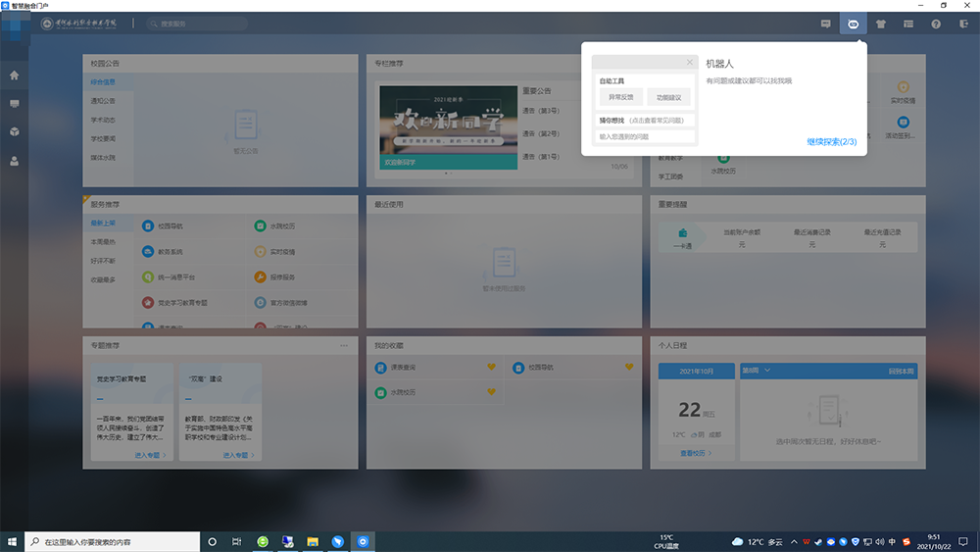Open the user profile icon in sidebar
980x552 pixels.
coord(14,161)
